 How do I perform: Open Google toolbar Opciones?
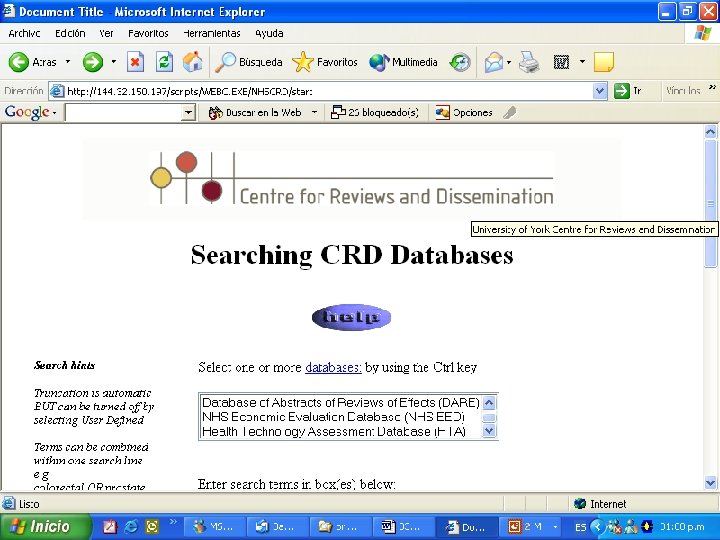[464, 112]
